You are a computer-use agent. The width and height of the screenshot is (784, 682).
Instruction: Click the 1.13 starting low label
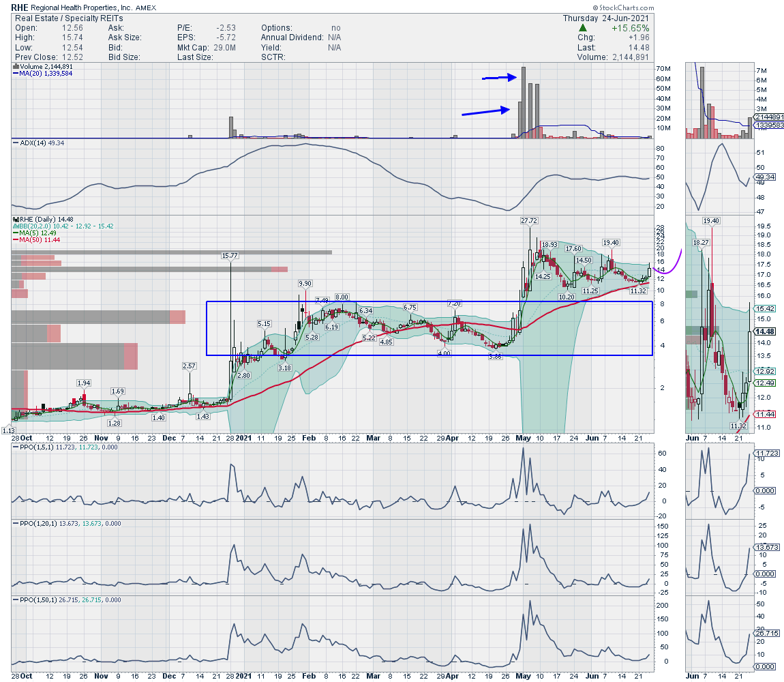click(x=8, y=430)
